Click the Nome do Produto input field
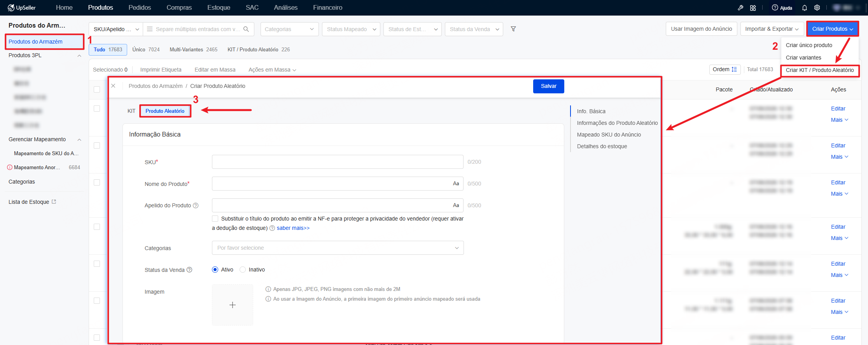Screen dimensions: 868x345 coord(338,184)
